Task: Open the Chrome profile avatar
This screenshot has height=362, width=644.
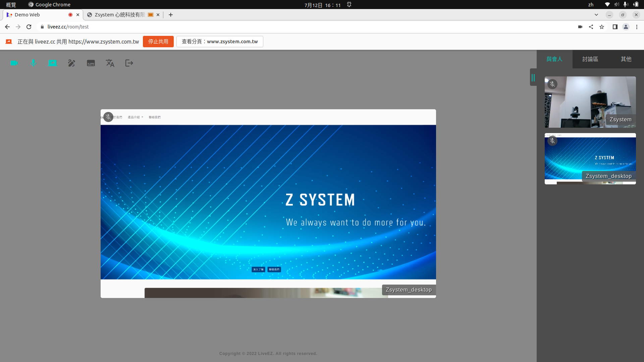Action: click(x=626, y=27)
